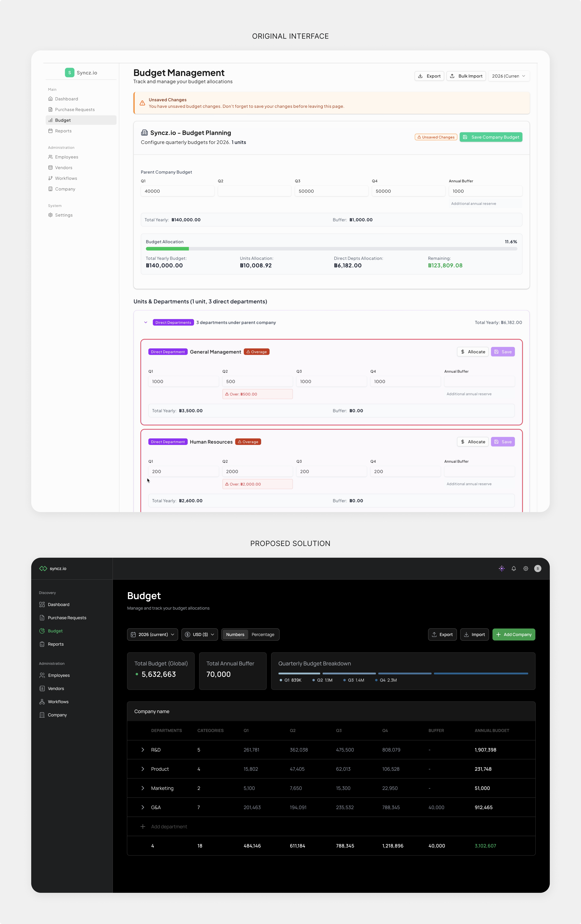Click the green Add Company button
Image resolution: width=581 pixels, height=924 pixels.
(514, 635)
